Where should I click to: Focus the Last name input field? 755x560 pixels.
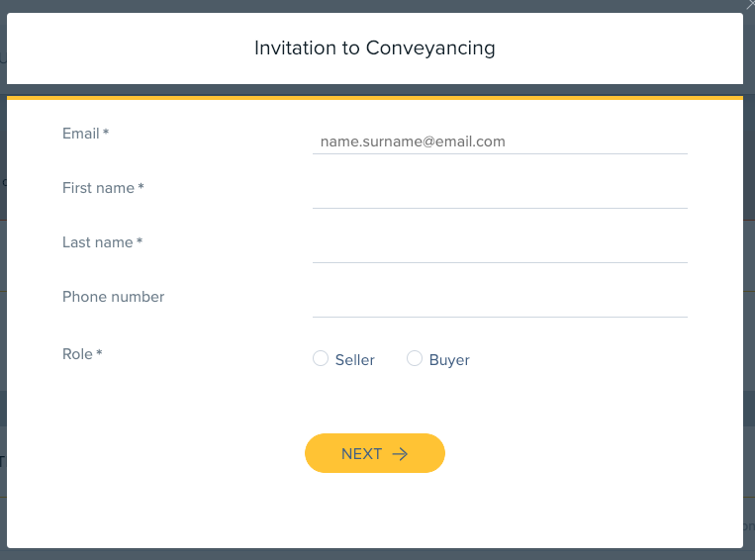click(x=500, y=250)
